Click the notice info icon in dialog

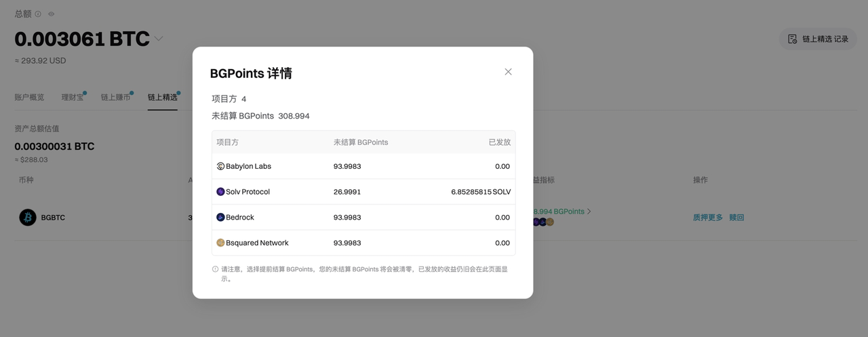(216, 269)
